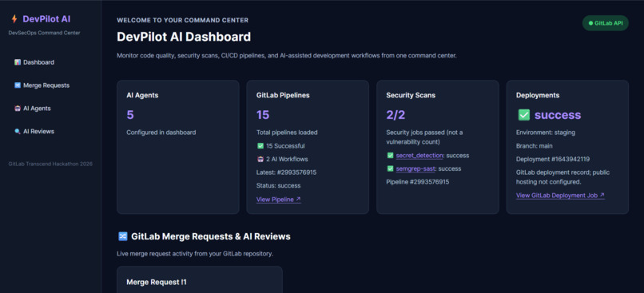Click the AI Agents count 5

[130, 115]
